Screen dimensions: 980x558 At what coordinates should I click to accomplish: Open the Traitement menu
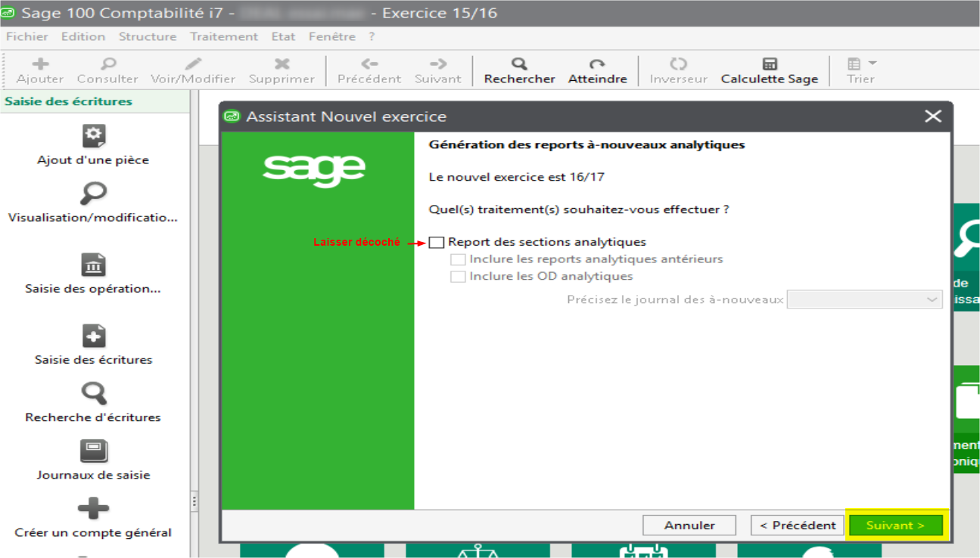coord(224,36)
